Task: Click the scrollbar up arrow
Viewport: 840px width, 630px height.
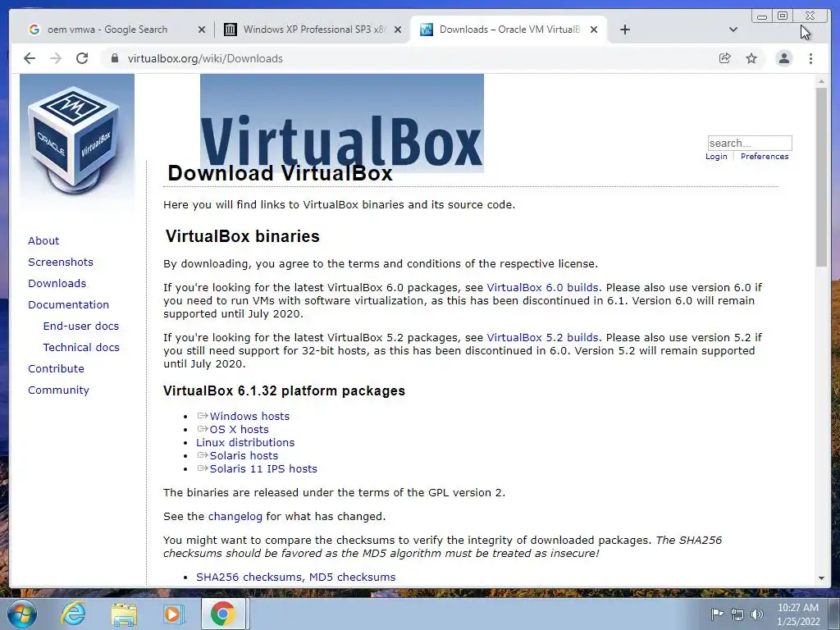Action: coord(821,82)
